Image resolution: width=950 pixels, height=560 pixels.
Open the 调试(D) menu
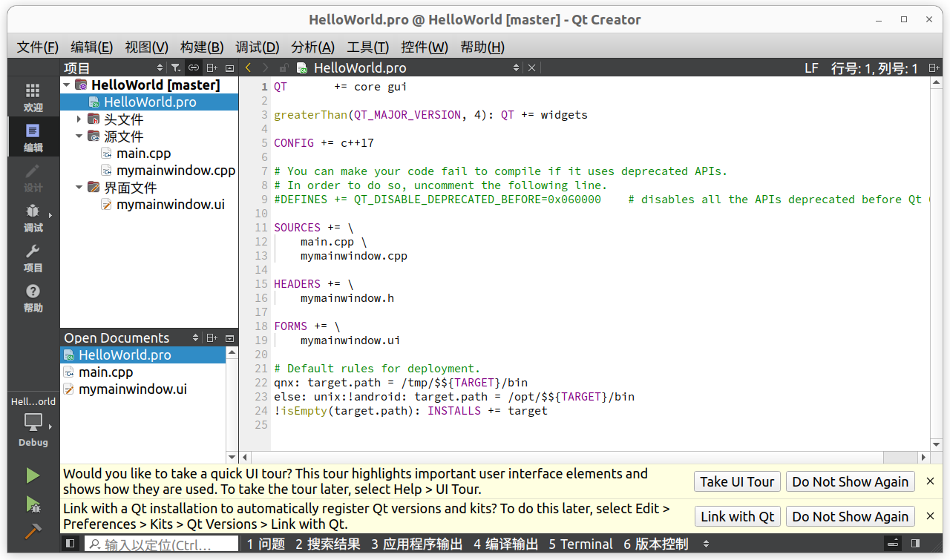[x=258, y=47]
